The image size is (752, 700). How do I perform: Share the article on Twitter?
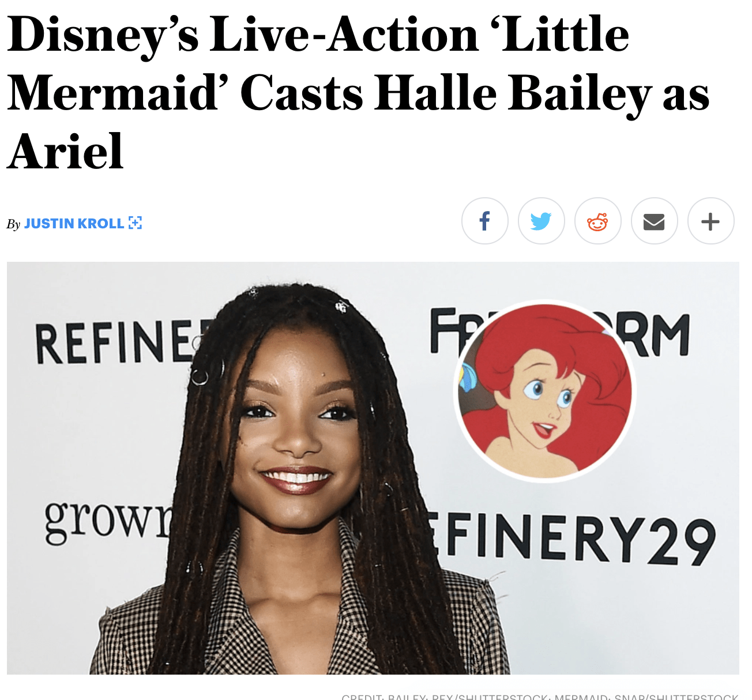[541, 221]
